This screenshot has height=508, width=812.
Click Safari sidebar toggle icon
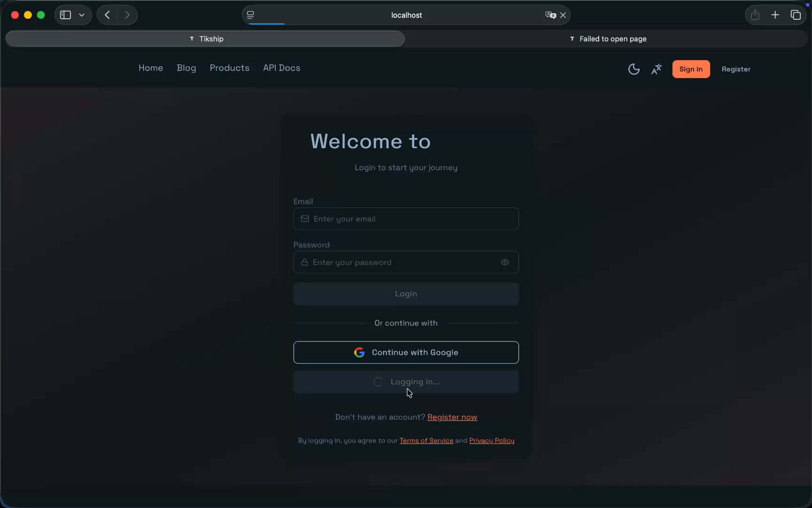point(66,15)
